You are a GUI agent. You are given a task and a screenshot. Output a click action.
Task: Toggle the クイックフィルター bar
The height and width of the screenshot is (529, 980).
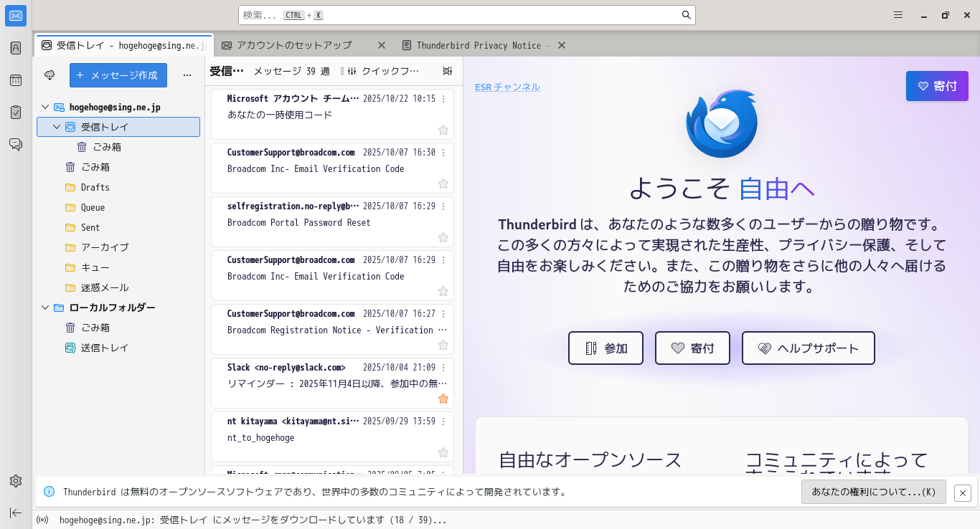[380, 71]
